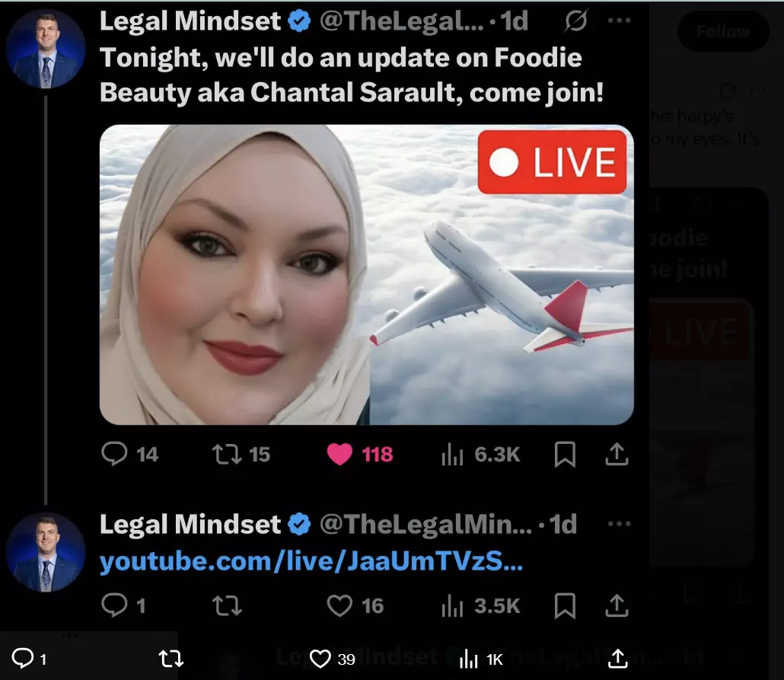Like the YouTube link post with 16 likes
784x680 pixels.
[x=355, y=605]
